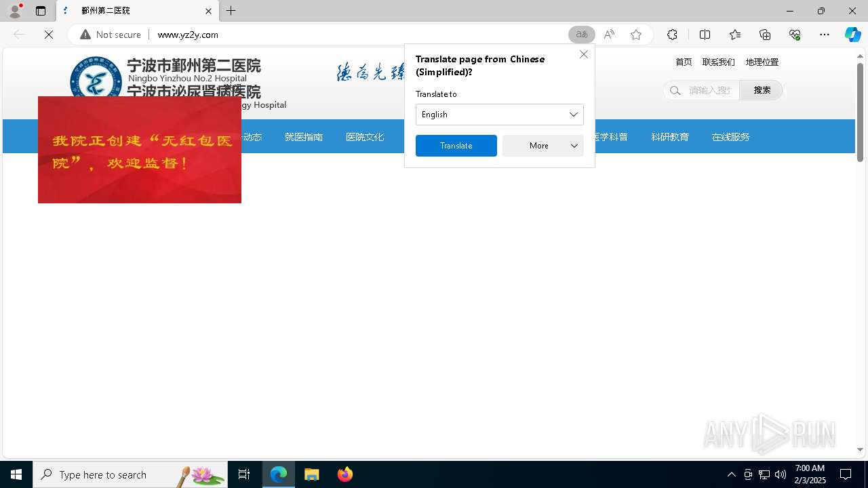This screenshot has width=868, height=488.
Task: Open 地理位置 link
Action: click(x=762, y=62)
